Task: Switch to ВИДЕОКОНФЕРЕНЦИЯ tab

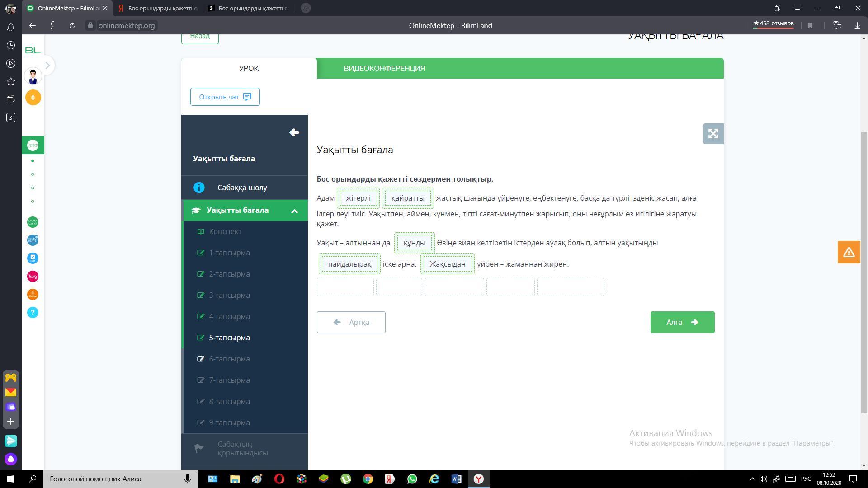Action: 384,69
